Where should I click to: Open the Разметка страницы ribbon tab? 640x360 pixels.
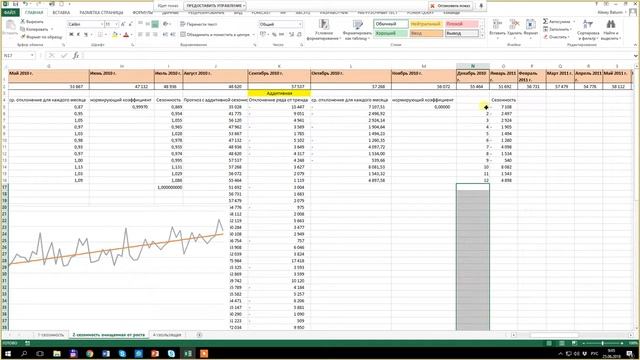point(101,13)
